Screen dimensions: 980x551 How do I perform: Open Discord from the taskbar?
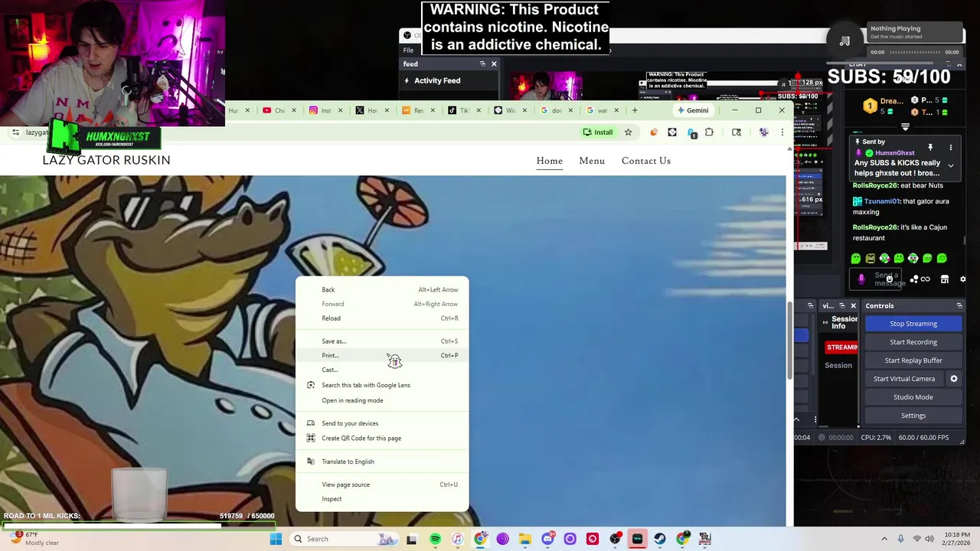(547, 539)
